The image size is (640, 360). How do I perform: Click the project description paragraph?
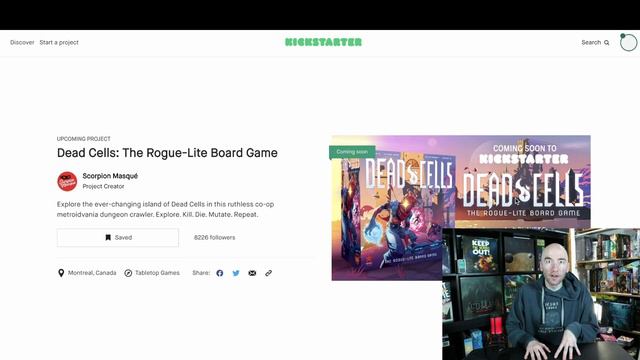[x=165, y=209]
